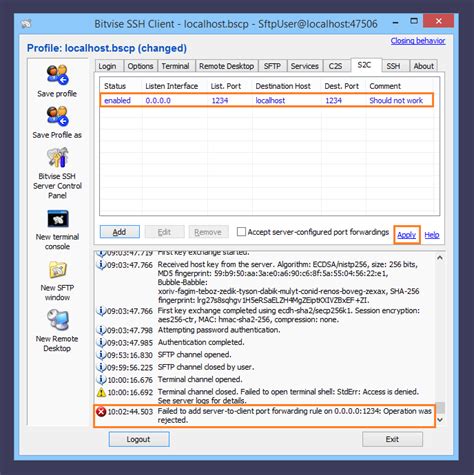Image resolution: width=474 pixels, height=475 pixels.
Task: Click the warning icon at 10:00:16.692
Action: 101,392
